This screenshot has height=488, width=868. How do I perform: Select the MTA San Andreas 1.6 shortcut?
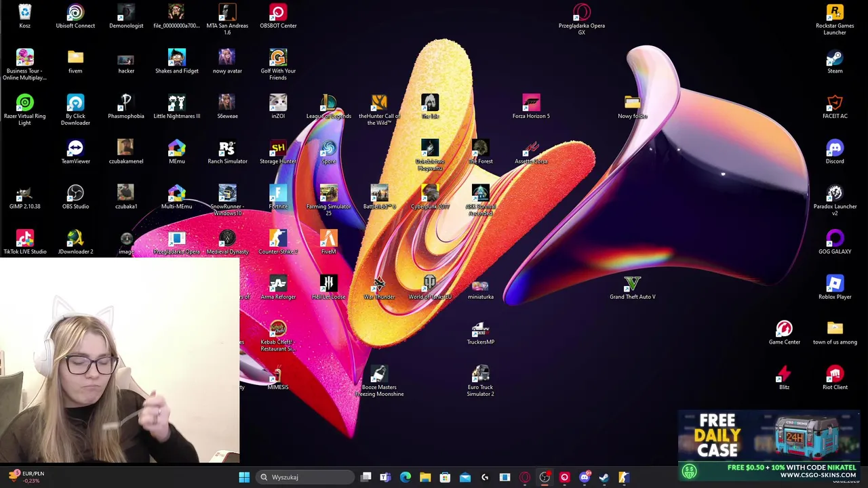coord(227,19)
